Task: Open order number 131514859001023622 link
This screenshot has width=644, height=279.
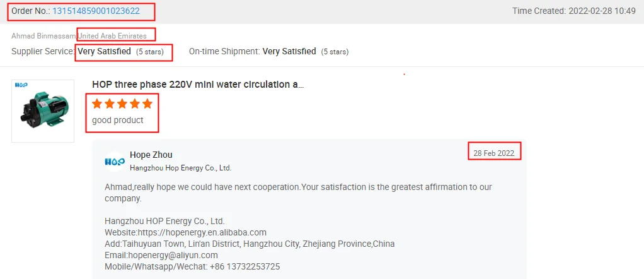Action: (x=96, y=11)
